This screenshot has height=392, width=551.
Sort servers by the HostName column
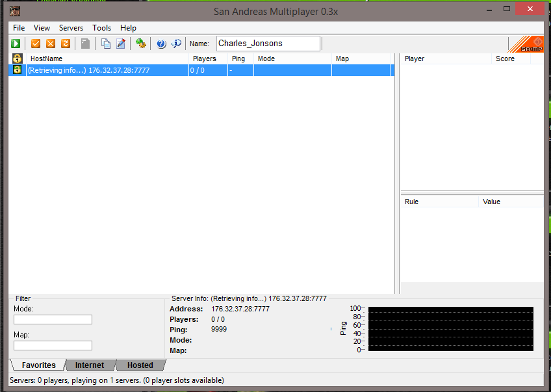(x=107, y=59)
